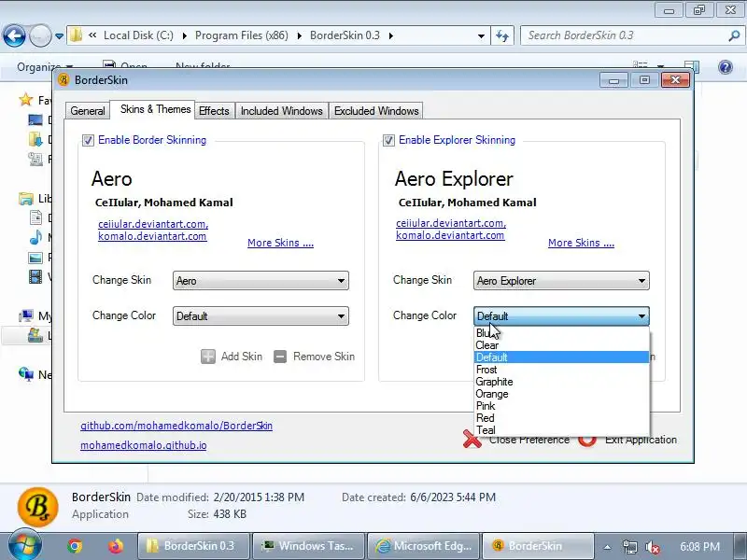Click the Network icon in Explorer sidebar
Screen dimensions: 747x560
click(x=26, y=374)
